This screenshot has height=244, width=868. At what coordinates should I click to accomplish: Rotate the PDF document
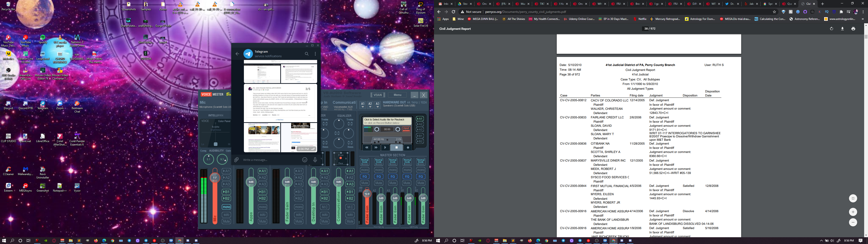831,29
